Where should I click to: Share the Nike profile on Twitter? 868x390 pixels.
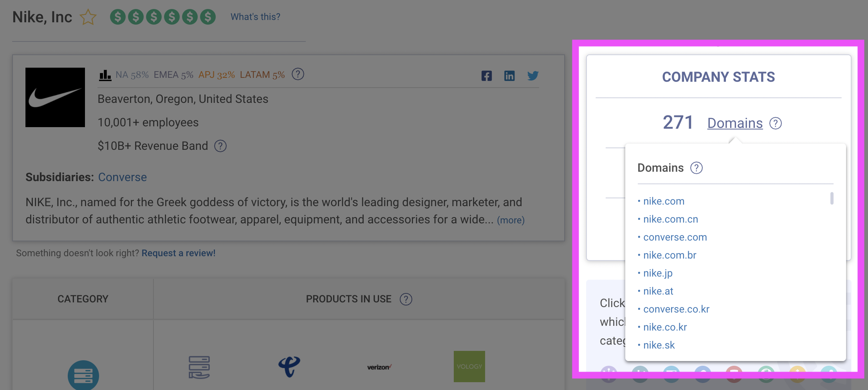(533, 76)
